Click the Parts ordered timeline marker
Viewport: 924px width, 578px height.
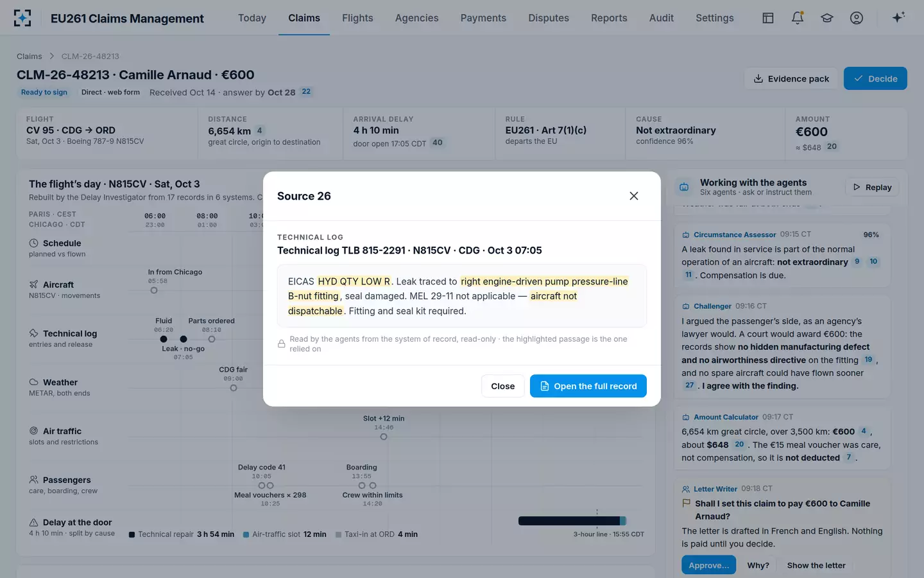tap(212, 339)
